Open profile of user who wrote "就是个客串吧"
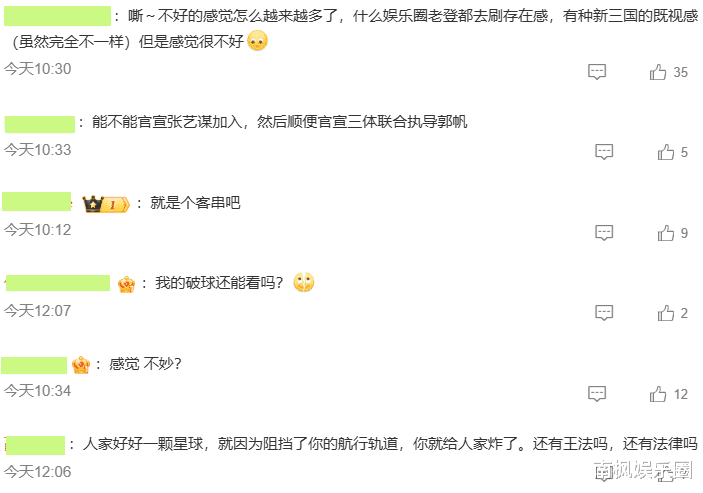 click(37, 203)
